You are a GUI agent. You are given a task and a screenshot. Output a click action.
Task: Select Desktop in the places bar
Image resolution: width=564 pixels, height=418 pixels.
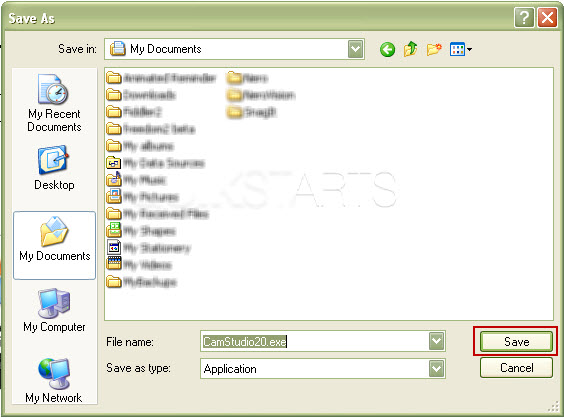tap(54, 168)
